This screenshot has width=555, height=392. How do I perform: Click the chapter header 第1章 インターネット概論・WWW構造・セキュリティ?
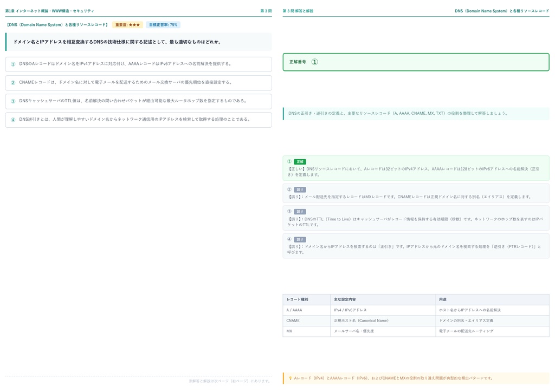point(49,11)
